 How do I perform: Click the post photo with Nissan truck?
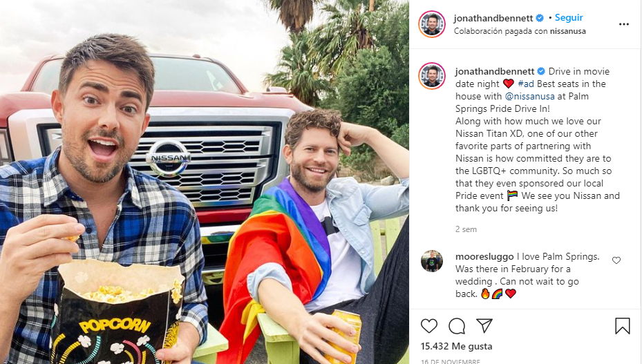pyautogui.click(x=205, y=182)
